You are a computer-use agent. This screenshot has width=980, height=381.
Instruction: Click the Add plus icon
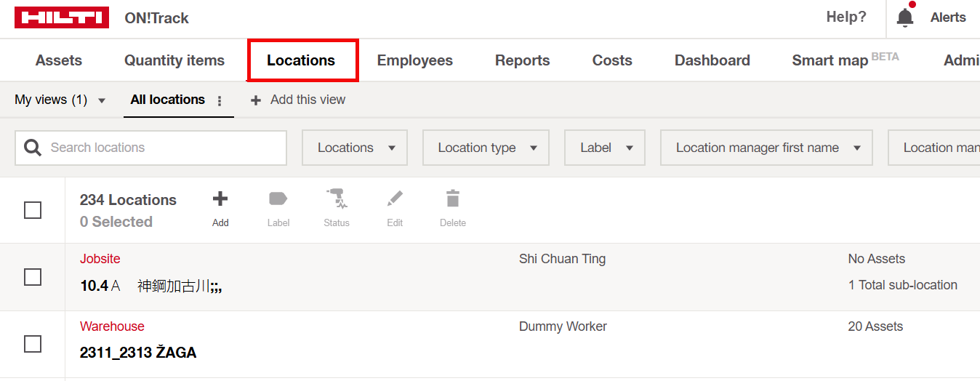tap(220, 198)
